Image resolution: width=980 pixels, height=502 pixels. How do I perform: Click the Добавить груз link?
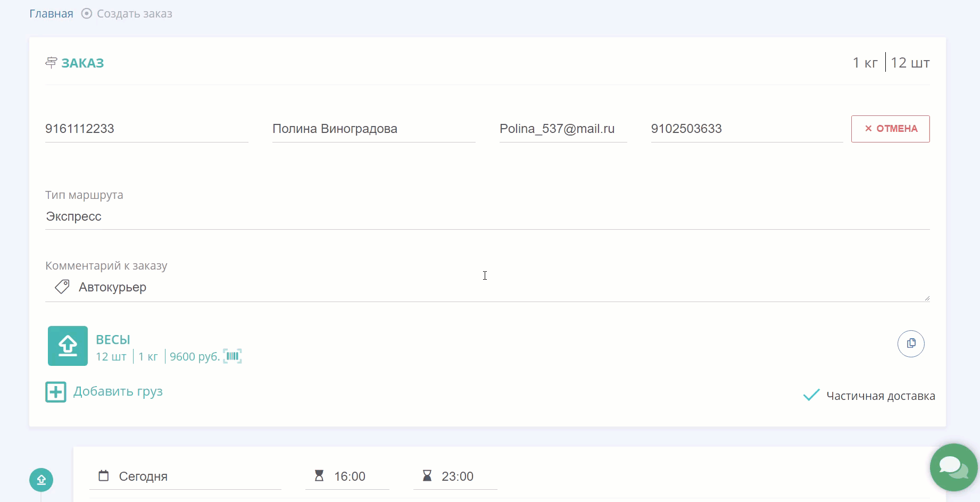(x=118, y=391)
